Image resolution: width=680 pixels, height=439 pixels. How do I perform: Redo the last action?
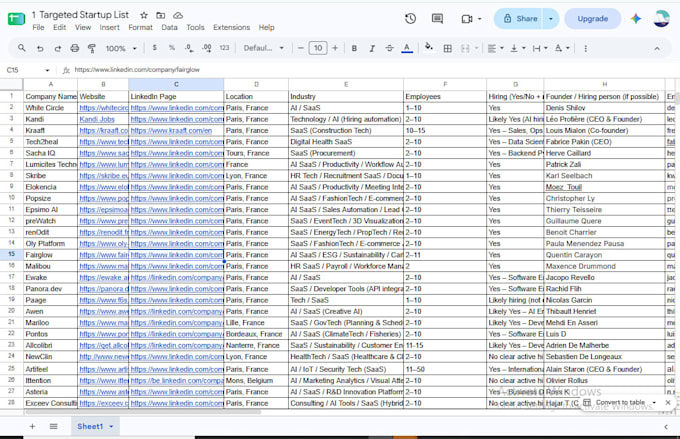pyautogui.click(x=57, y=48)
